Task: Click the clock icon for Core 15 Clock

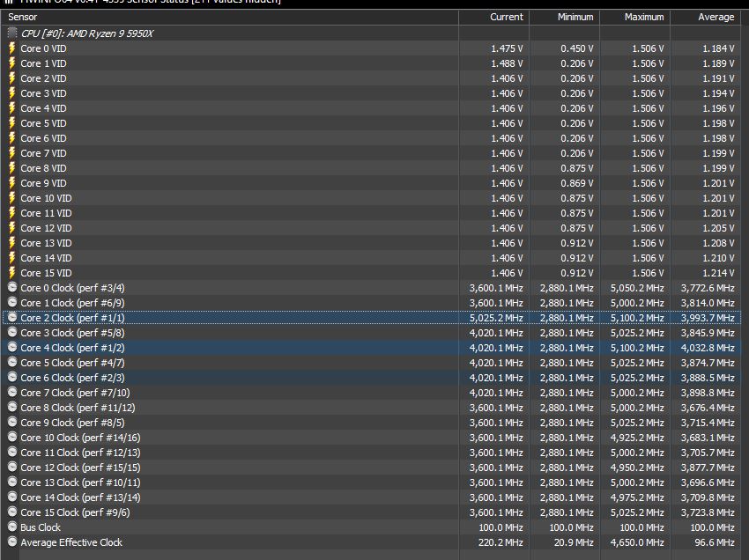Action: (12, 512)
